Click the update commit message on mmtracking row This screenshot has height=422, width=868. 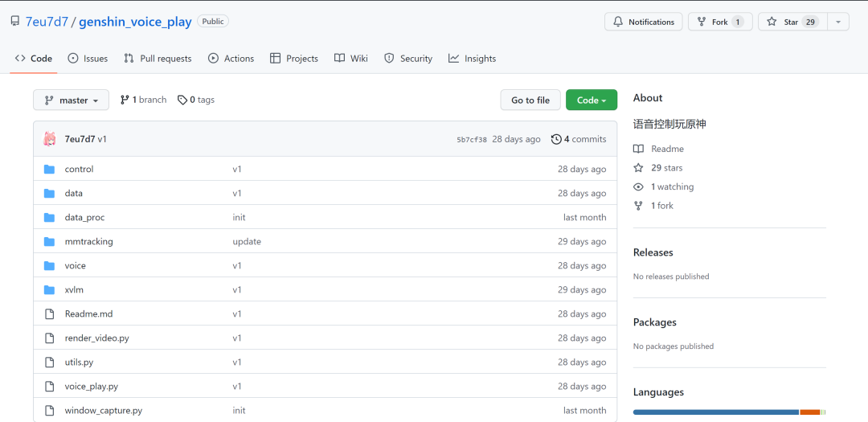pyautogui.click(x=247, y=241)
